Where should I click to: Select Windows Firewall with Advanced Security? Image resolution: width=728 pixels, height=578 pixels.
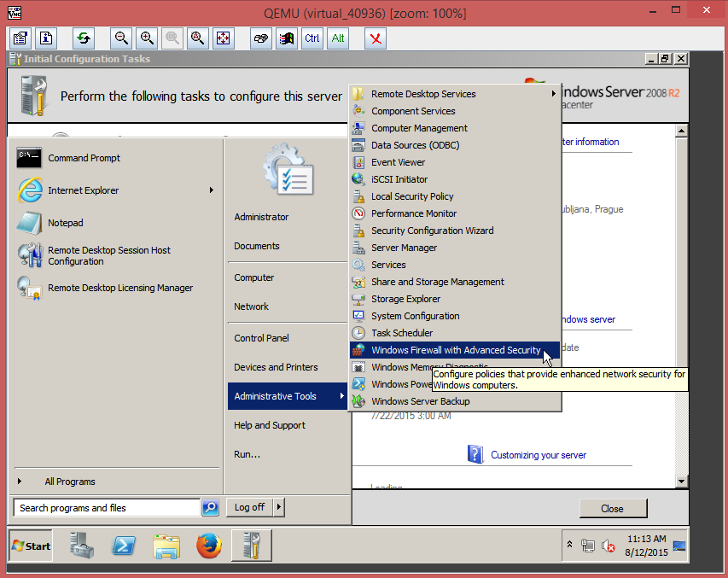point(455,350)
